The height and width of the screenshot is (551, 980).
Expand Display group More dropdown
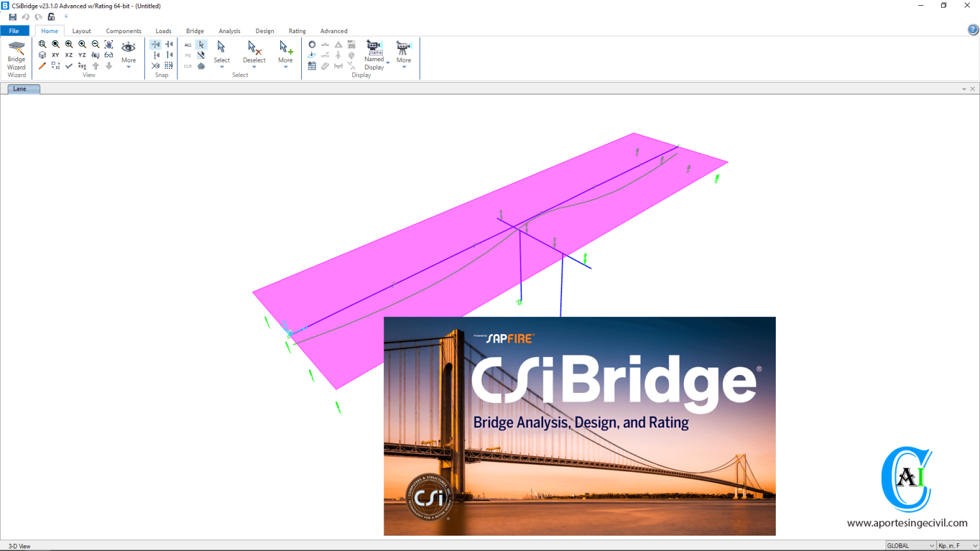(x=404, y=55)
